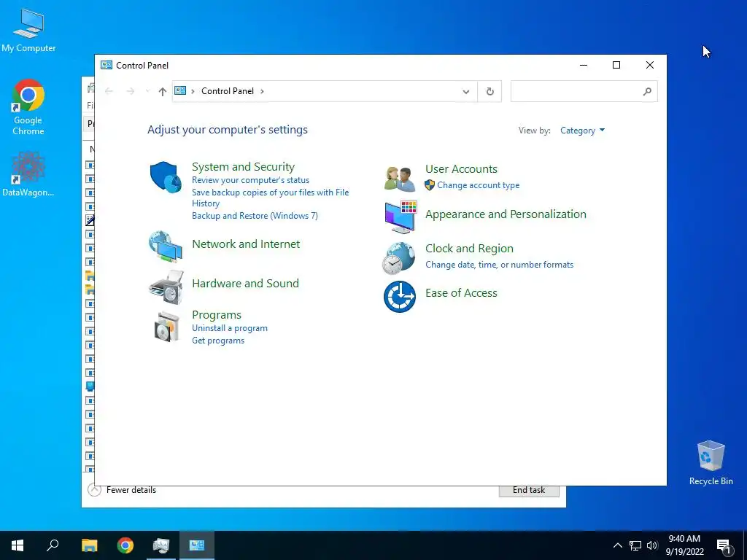747x560 pixels.
Task: Maximize the Control Panel window
Action: 616,65
